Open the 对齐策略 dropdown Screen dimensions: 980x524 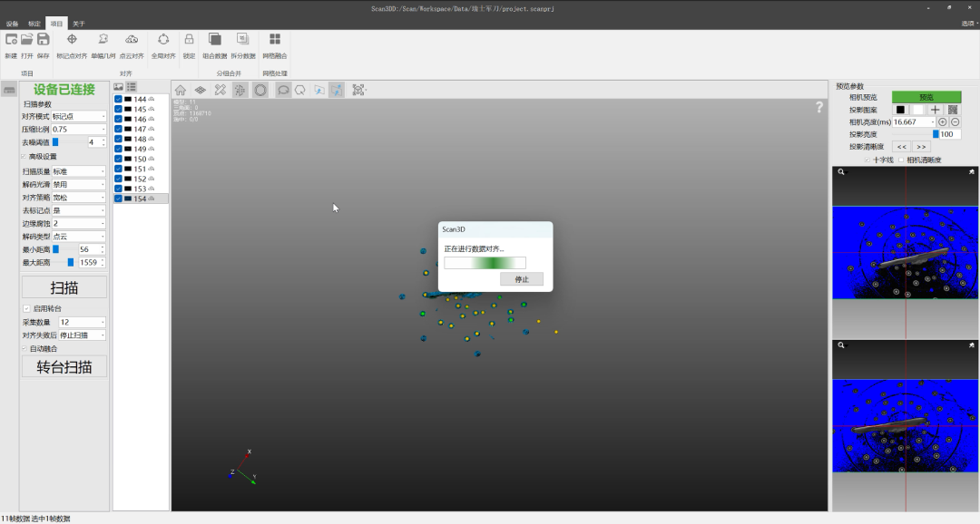click(x=79, y=198)
